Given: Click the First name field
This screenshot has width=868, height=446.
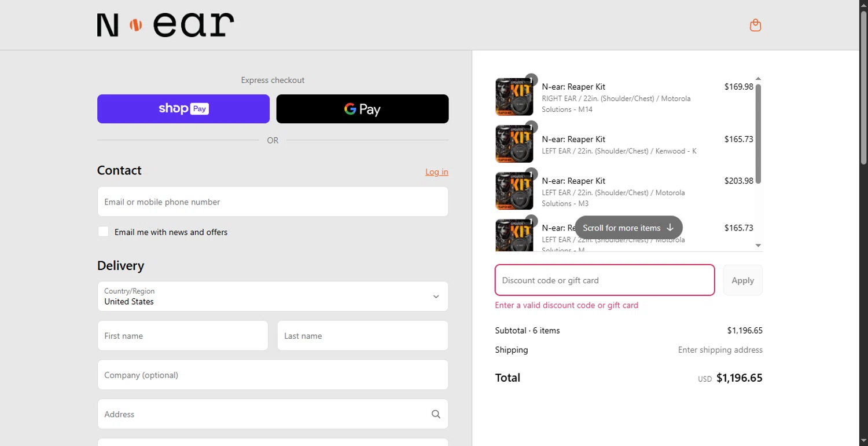Looking at the screenshot, I should pos(183,335).
